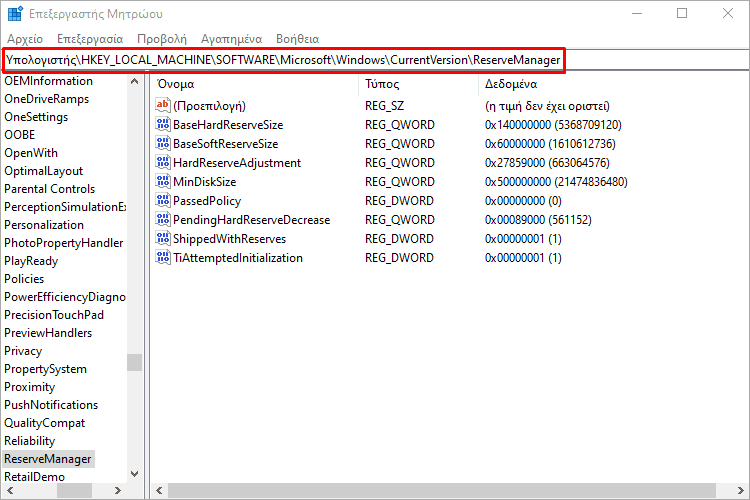Select the PerceptionSimulation key
This screenshot has height=500, width=750.
click(x=65, y=207)
